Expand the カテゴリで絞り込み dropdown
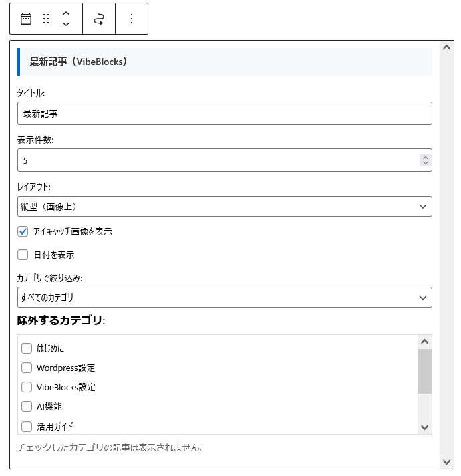 [x=224, y=297]
